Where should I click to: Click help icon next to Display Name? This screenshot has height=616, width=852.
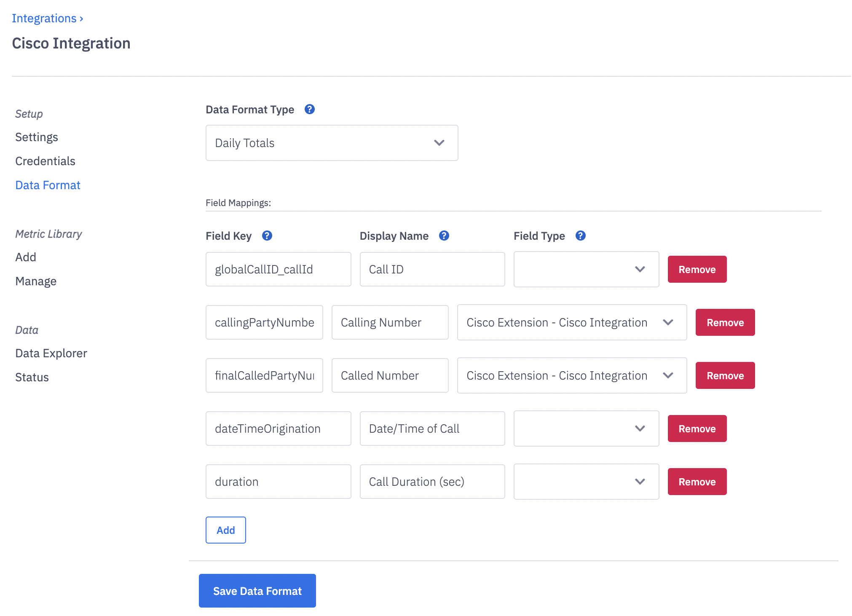click(x=444, y=236)
